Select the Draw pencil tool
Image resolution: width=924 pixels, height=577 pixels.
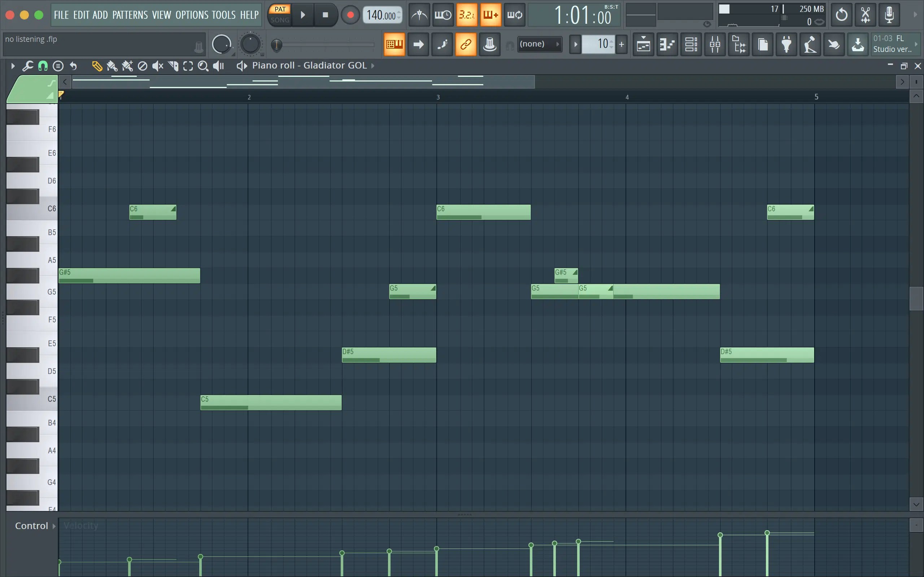click(97, 66)
